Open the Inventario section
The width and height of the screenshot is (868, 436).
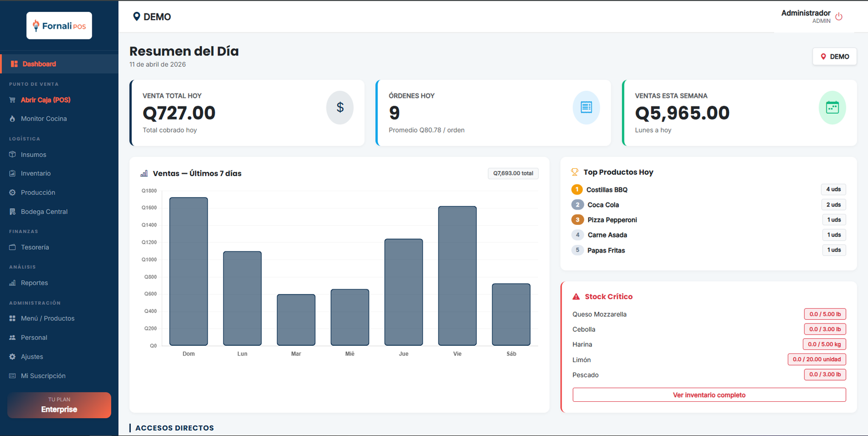(x=36, y=174)
